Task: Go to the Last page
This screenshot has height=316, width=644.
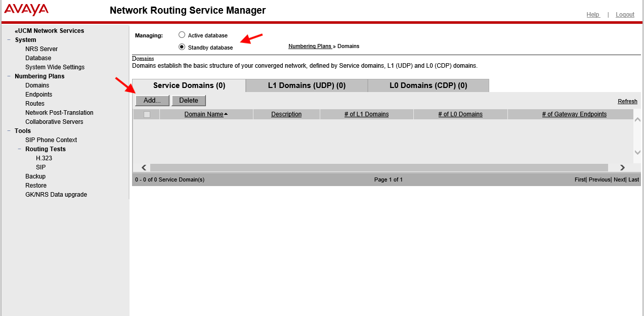Action: pyautogui.click(x=633, y=179)
